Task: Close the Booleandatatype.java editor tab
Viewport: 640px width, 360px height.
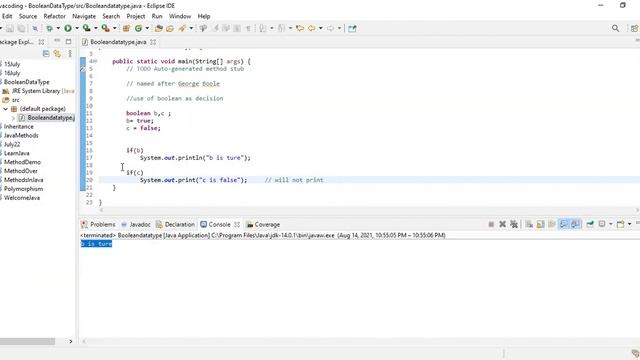Action: (153, 42)
